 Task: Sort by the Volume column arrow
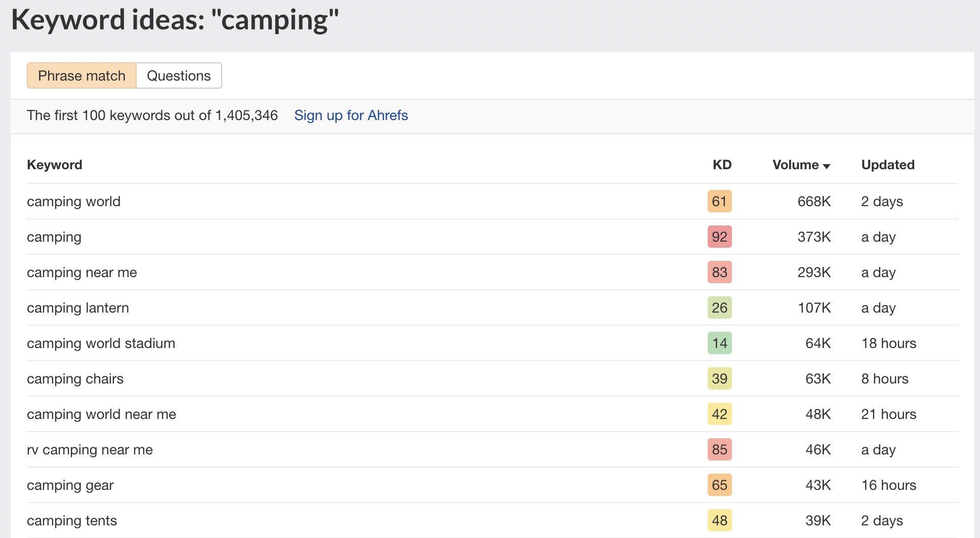click(x=827, y=166)
